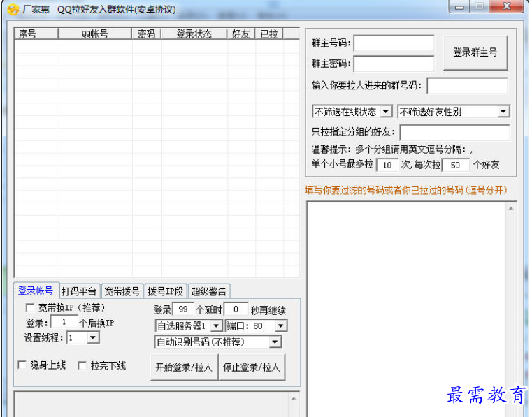The width and height of the screenshot is (532, 417).
Task: Minimize the window
Action: click(459, 7)
